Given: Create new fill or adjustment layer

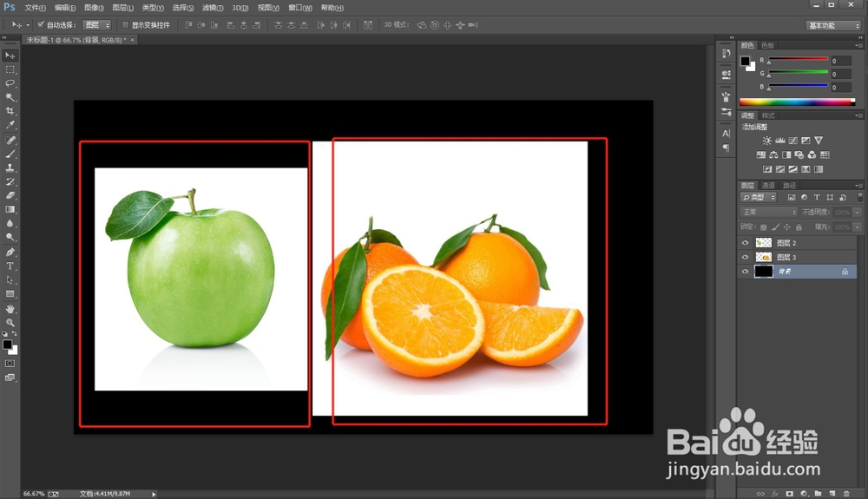Looking at the screenshot, I should coord(804,494).
